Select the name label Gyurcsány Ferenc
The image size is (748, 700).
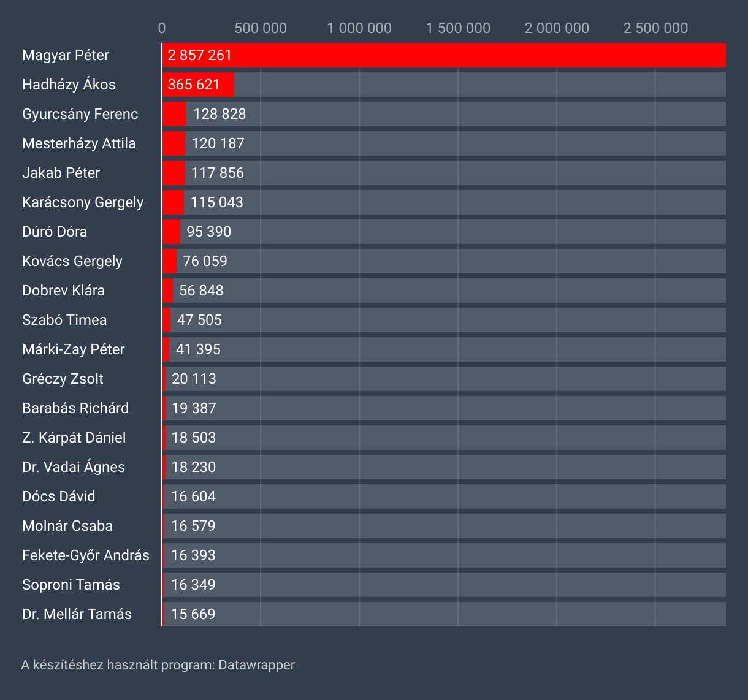click(80, 114)
